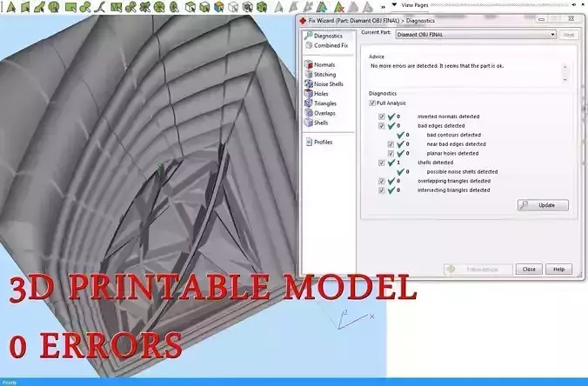Toggle the shells detected checkbox
The image size is (588, 386).
click(381, 163)
